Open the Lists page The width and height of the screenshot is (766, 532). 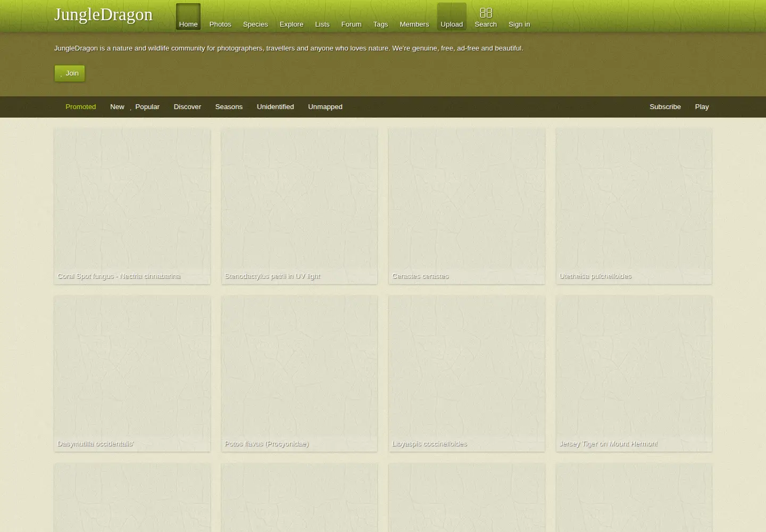322,24
